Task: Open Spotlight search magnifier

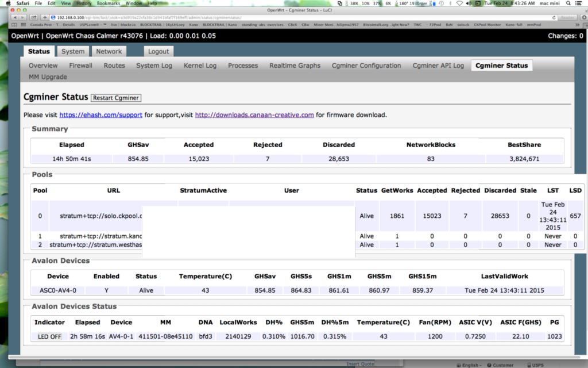Action: click(568, 3)
